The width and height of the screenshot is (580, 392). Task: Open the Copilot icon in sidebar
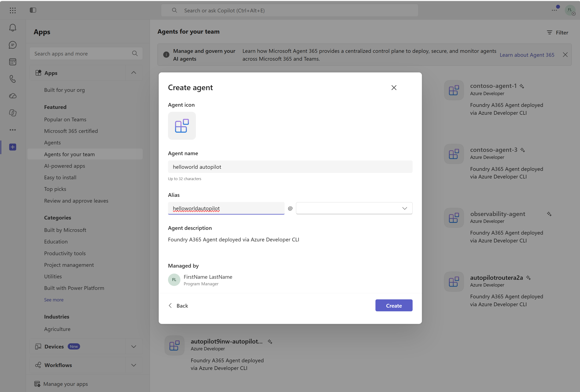click(x=13, y=113)
